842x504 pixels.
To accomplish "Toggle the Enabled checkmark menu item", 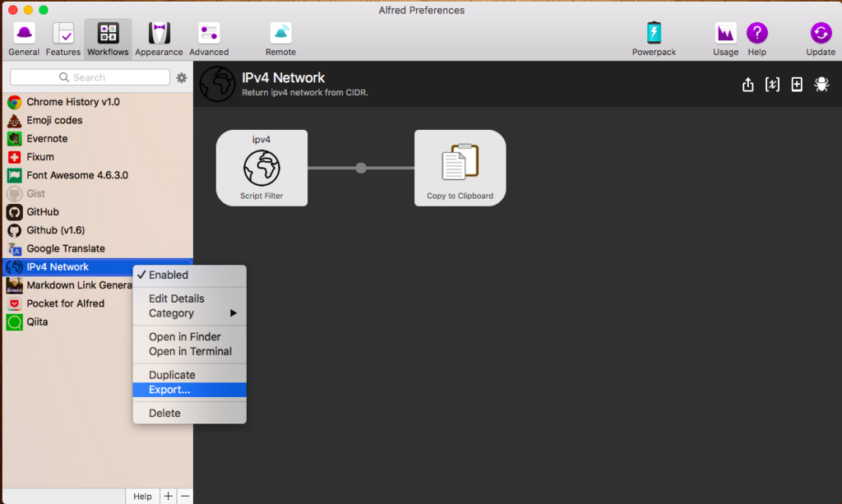I will [190, 275].
